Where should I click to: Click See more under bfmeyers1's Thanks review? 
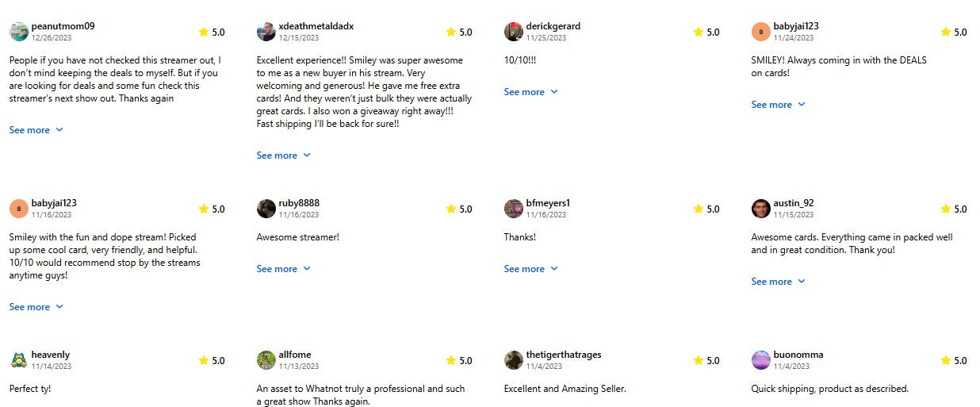pyautogui.click(x=530, y=269)
